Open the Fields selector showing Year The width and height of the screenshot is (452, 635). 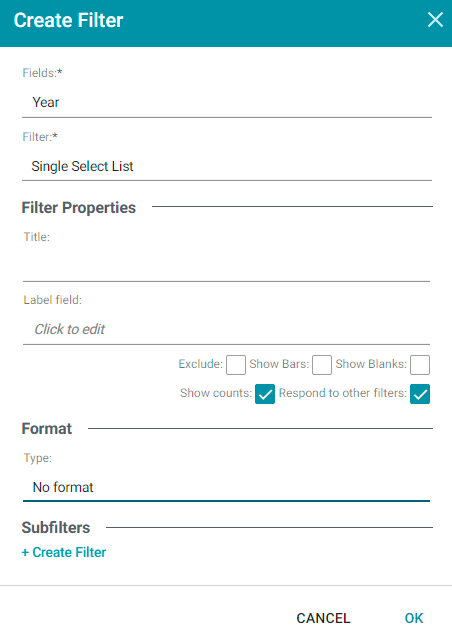[227, 102]
